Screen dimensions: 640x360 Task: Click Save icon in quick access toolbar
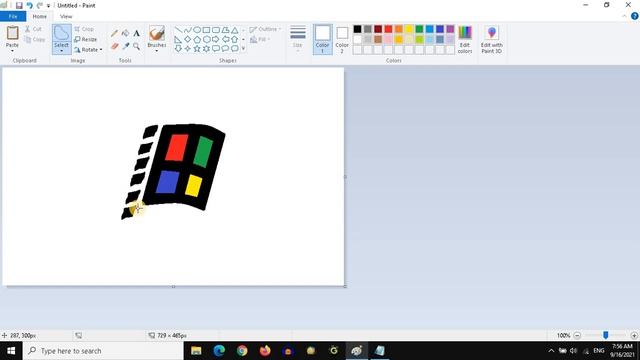point(19,6)
